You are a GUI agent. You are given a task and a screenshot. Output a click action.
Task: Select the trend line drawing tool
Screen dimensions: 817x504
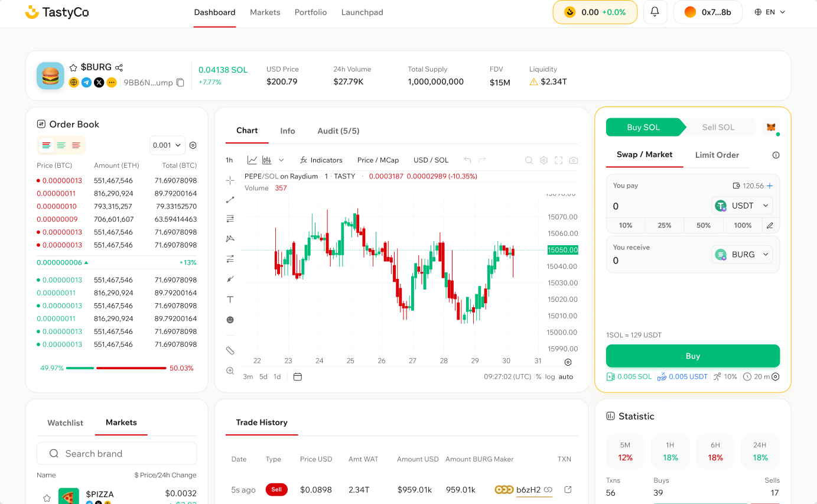(230, 200)
